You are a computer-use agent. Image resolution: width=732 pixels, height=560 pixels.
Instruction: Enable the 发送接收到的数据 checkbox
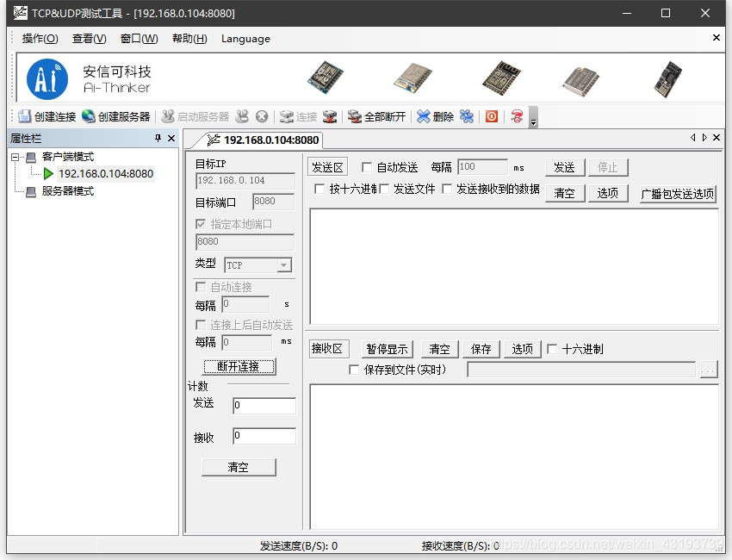pos(447,189)
